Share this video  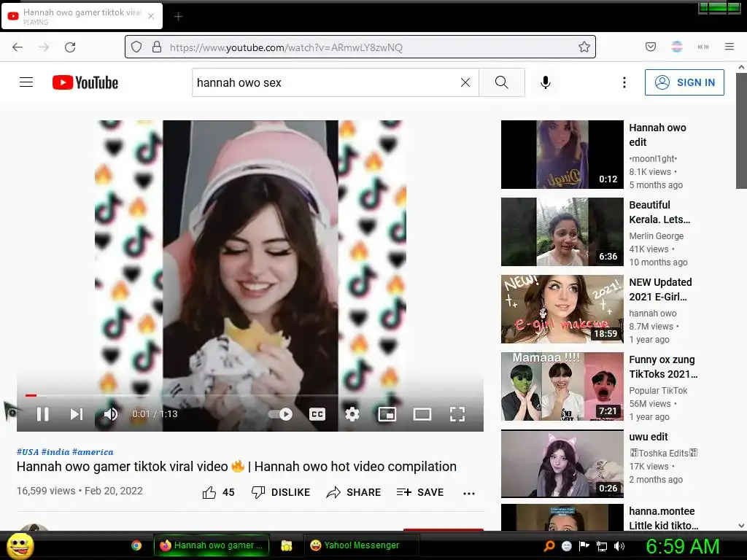[x=354, y=492]
